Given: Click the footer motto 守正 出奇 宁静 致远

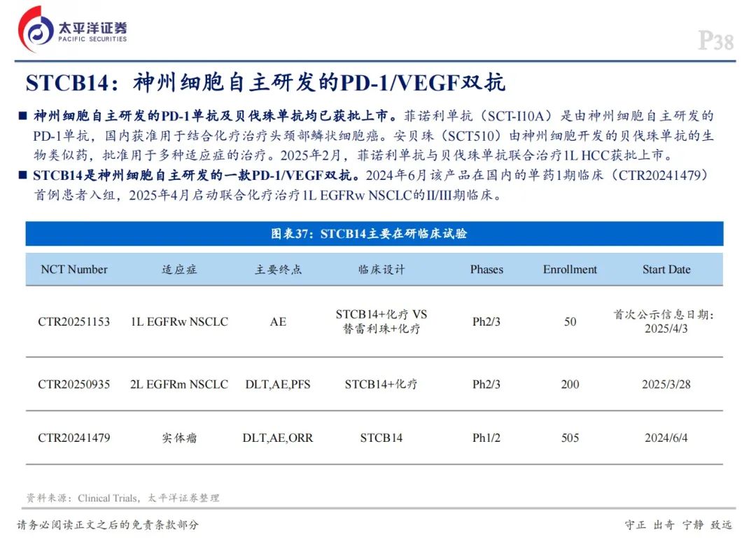Looking at the screenshot, I should pos(678,524).
